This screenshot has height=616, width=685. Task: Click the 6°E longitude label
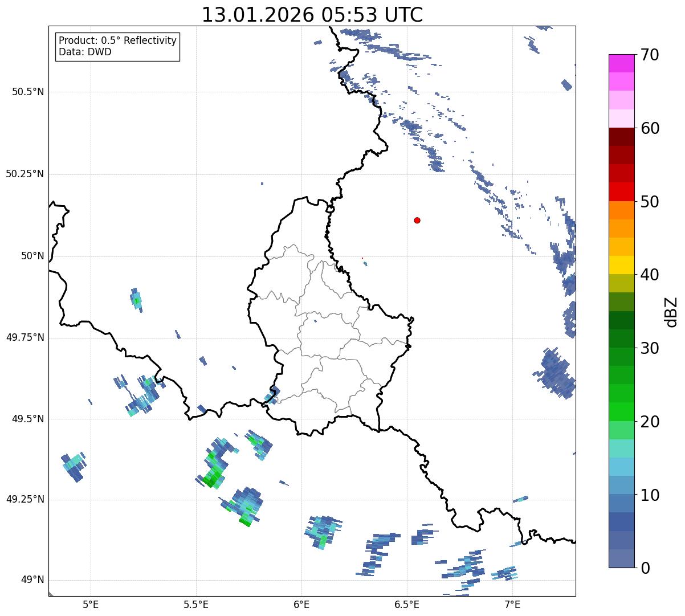point(301,604)
